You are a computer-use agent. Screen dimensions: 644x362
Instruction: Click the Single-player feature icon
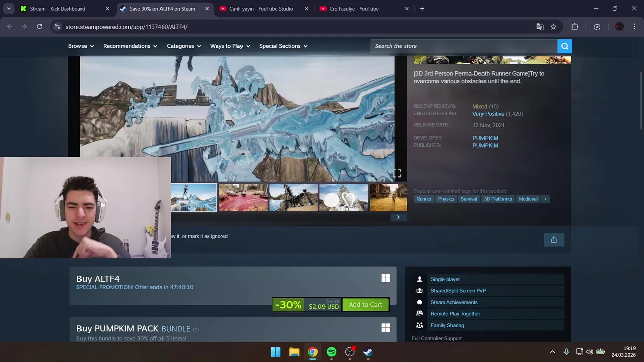tap(419, 279)
